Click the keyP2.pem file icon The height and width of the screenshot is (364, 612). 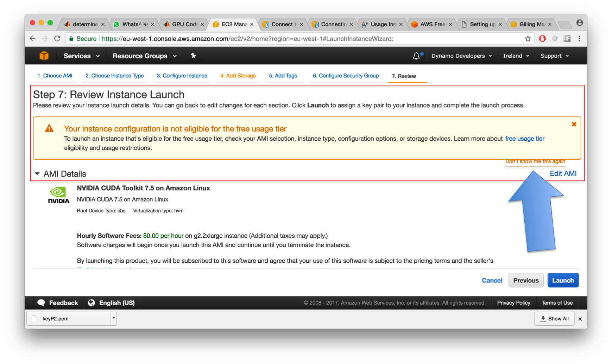click(x=34, y=319)
